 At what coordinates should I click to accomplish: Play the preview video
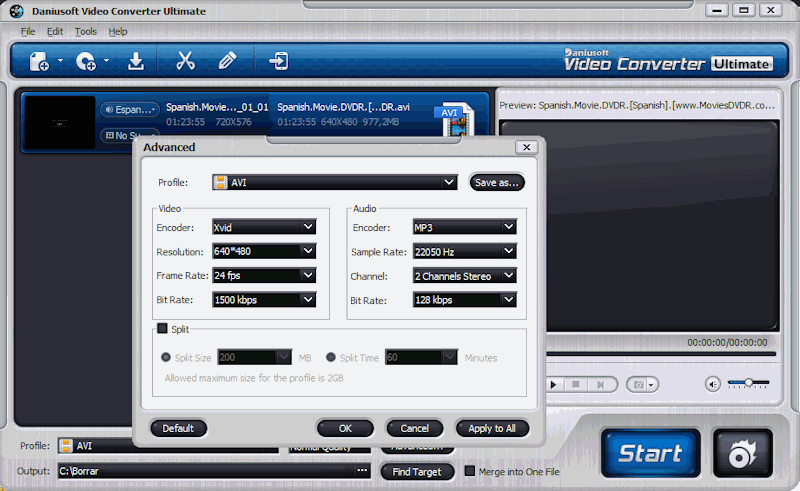tap(554, 384)
